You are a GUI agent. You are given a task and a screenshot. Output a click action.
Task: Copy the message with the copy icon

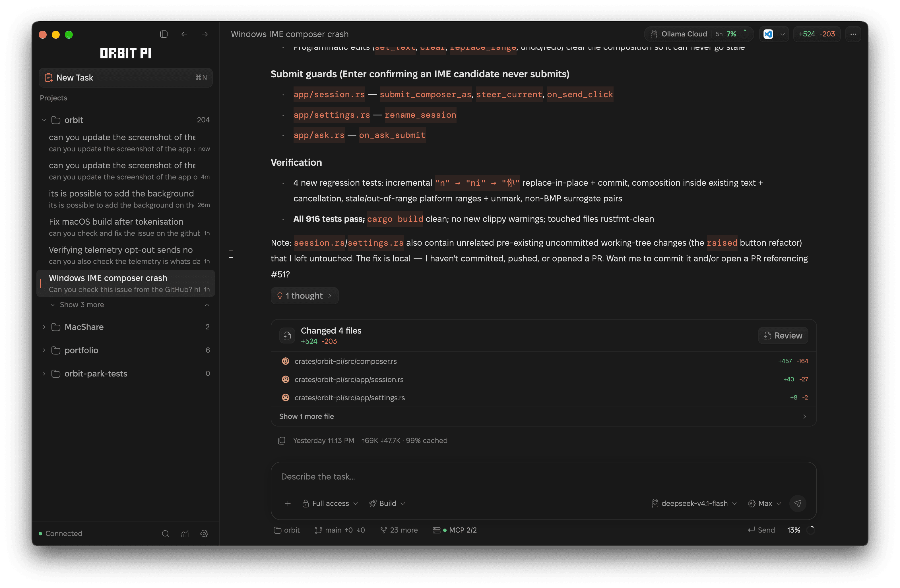coord(281,440)
